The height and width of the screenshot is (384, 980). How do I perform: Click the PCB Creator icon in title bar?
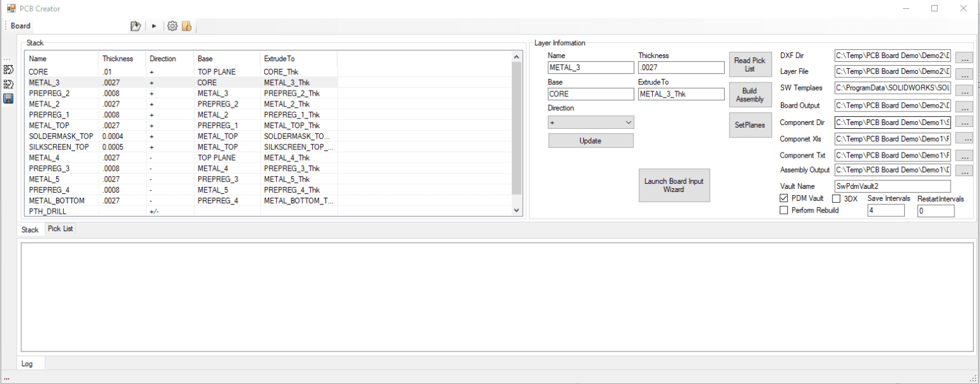11,8
